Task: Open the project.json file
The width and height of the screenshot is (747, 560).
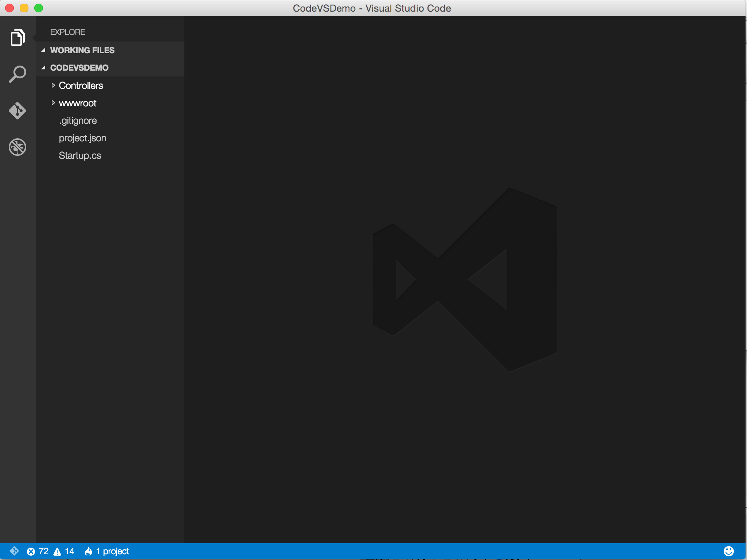Action: [x=83, y=138]
